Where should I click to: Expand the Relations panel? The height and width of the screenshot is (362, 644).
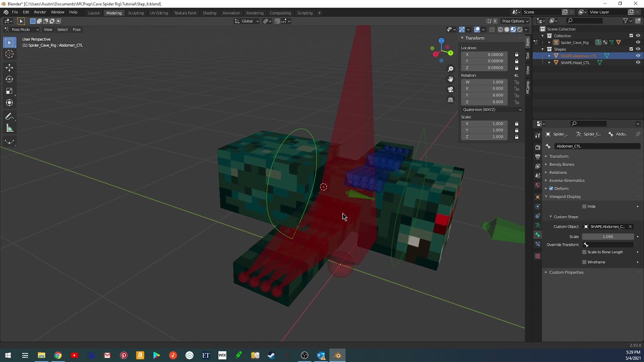[x=558, y=172]
